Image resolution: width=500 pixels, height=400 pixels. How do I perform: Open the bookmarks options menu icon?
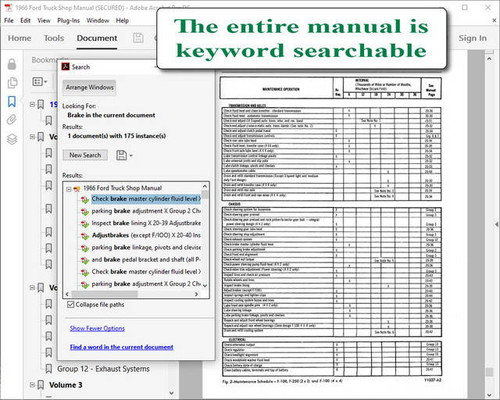pos(40,81)
